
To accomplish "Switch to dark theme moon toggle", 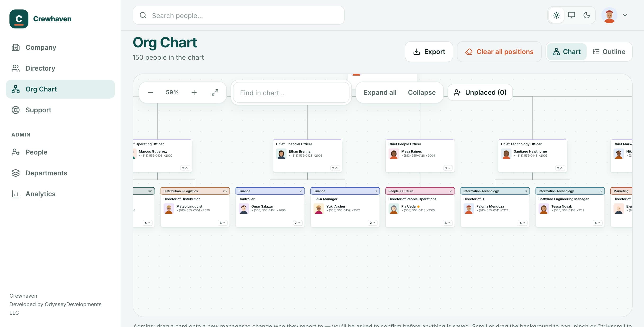I will point(586,15).
